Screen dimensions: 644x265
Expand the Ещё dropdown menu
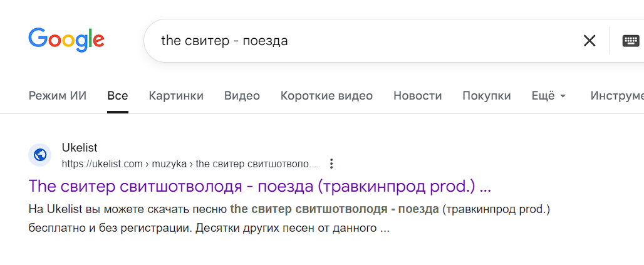pos(548,96)
